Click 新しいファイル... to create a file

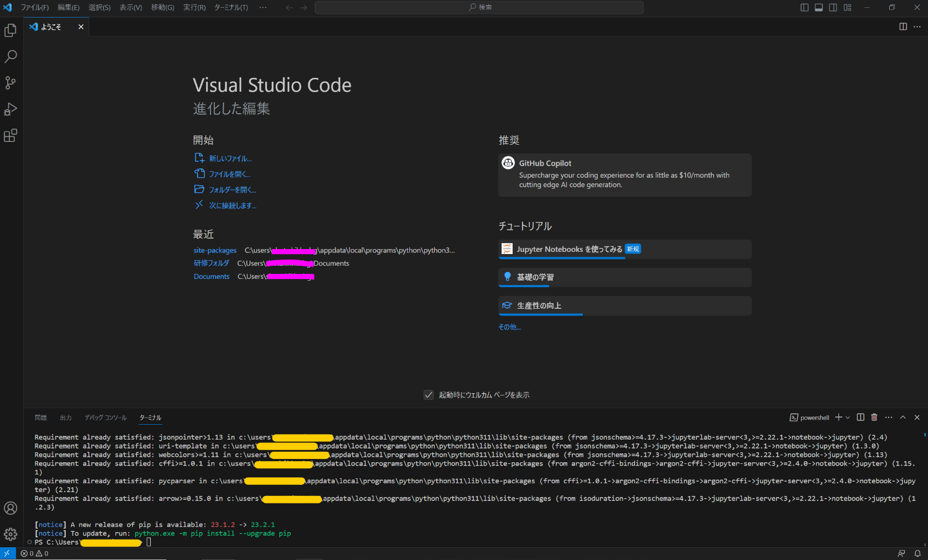coord(230,159)
